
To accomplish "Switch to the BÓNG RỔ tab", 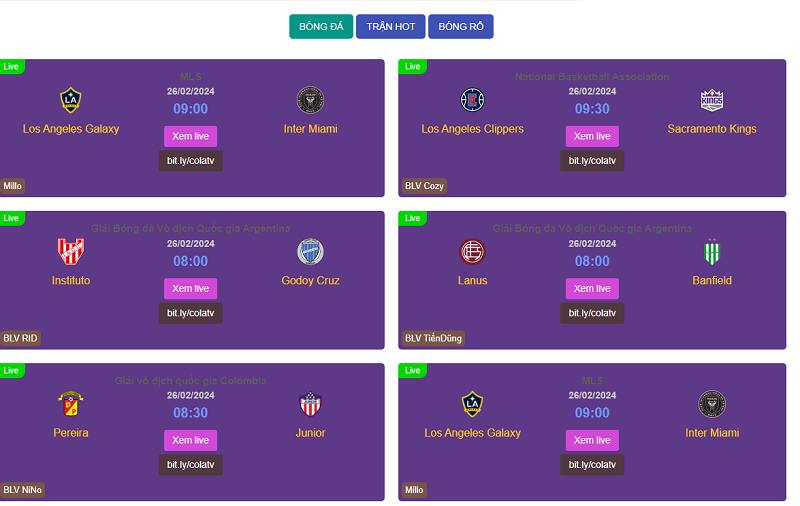I will click(x=461, y=27).
